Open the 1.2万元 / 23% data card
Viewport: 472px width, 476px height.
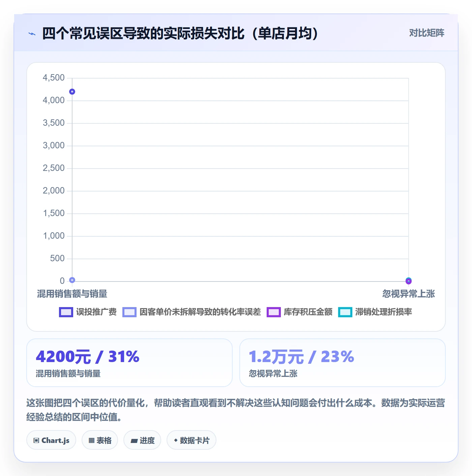[x=343, y=363]
